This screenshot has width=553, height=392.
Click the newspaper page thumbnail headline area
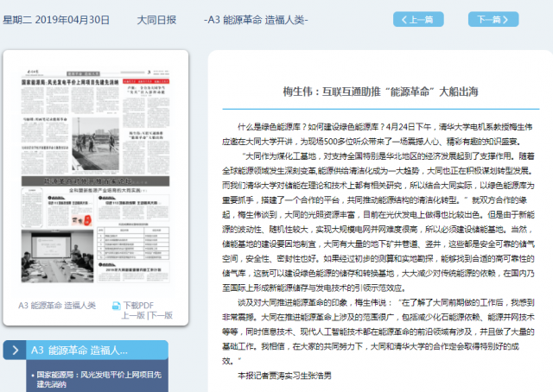click(70, 82)
